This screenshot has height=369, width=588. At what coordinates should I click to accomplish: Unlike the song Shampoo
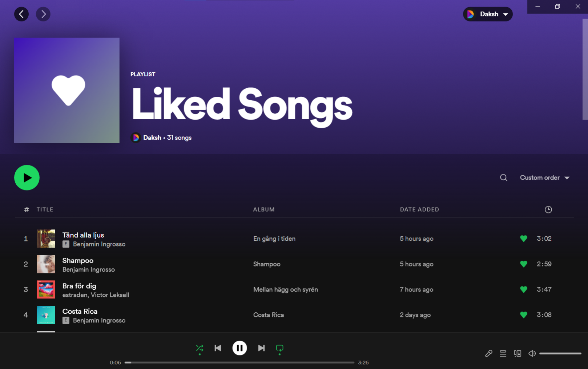click(x=524, y=264)
